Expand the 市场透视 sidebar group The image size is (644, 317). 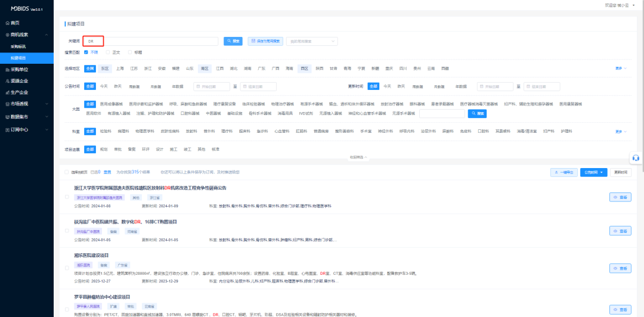[27, 104]
